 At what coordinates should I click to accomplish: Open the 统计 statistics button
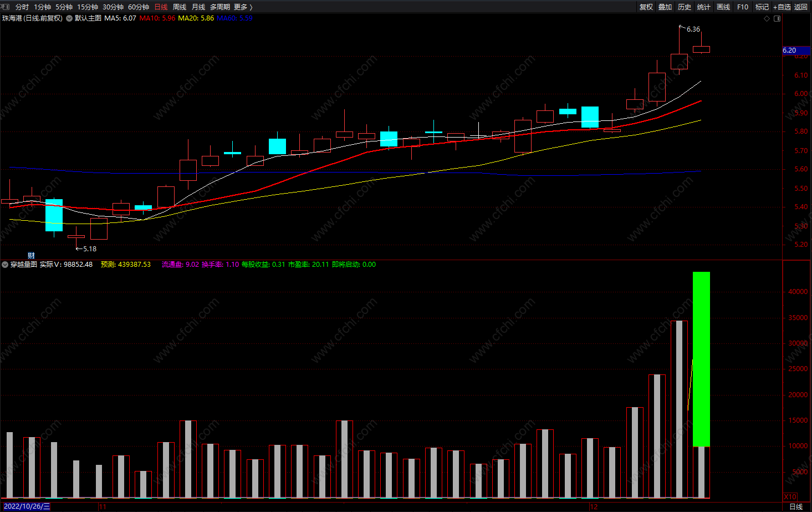704,7
